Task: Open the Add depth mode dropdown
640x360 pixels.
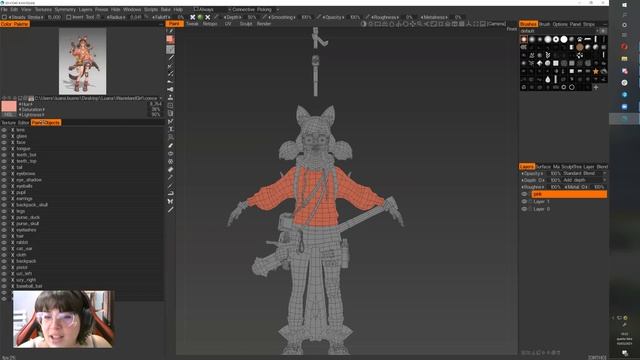Action: [584, 180]
